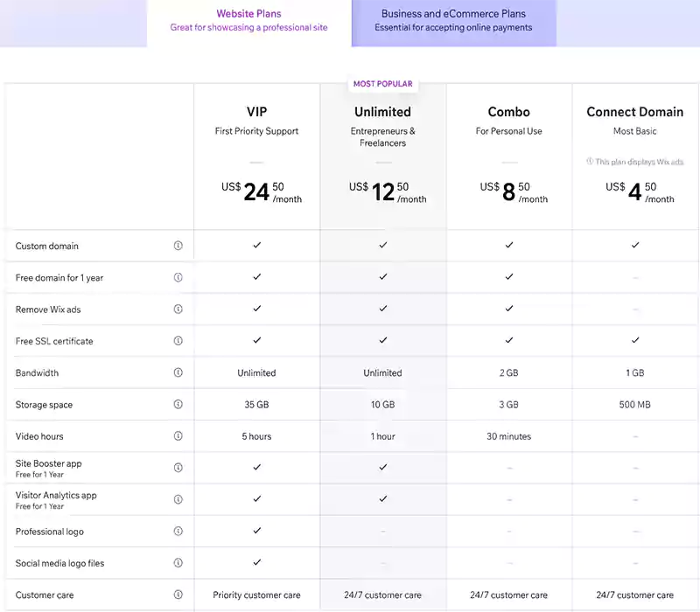Select the Combo plan title
This screenshot has width=700, height=612.
coord(508,112)
